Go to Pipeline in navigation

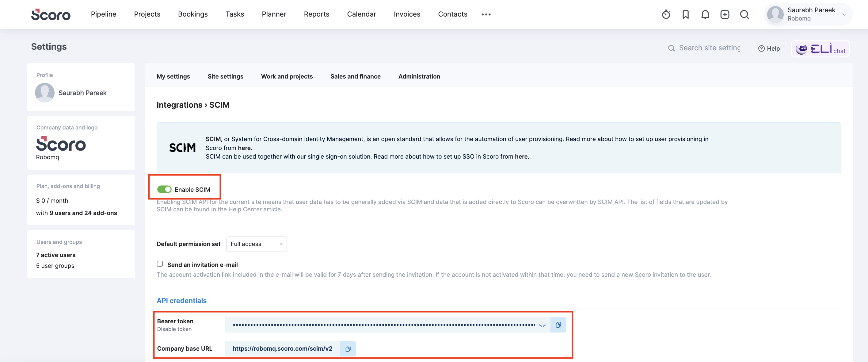pyautogui.click(x=104, y=14)
